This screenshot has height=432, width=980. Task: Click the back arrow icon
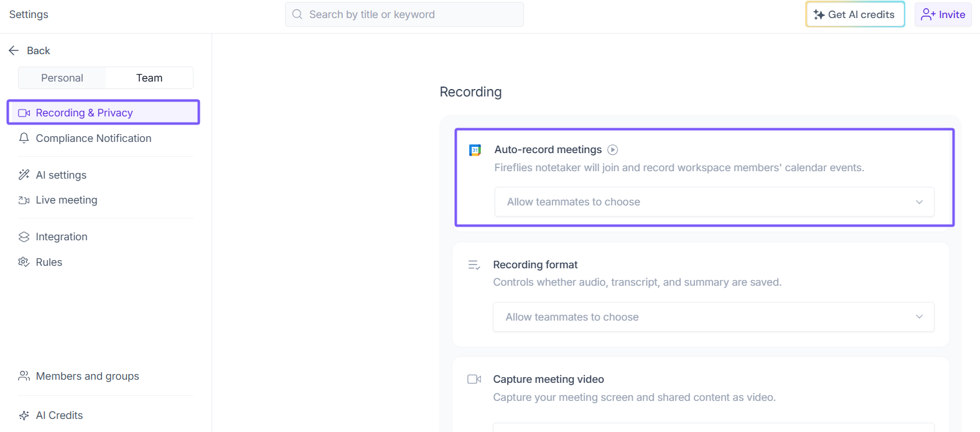click(x=14, y=50)
